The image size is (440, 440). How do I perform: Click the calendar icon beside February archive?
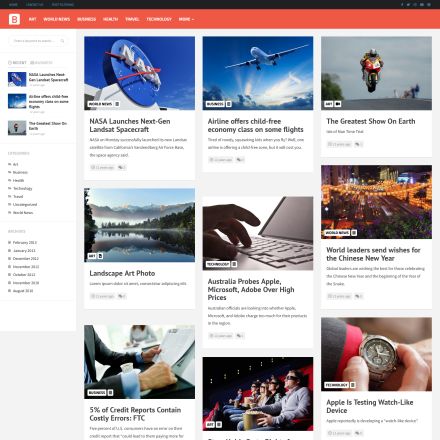[10, 242]
